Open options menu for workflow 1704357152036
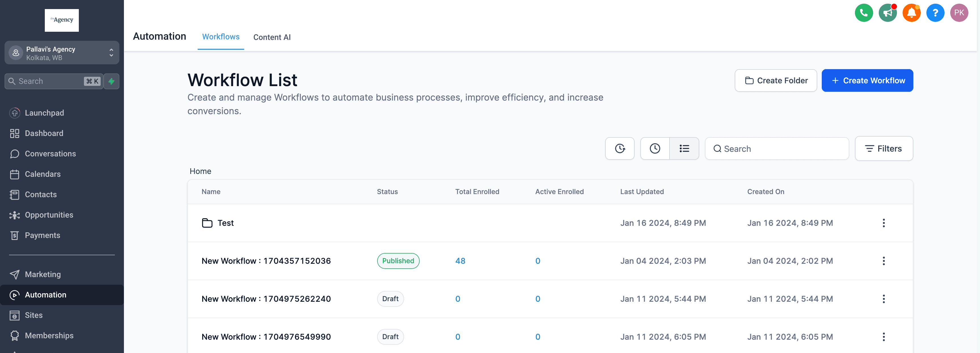Viewport: 980px width, 353px height. tap(883, 261)
